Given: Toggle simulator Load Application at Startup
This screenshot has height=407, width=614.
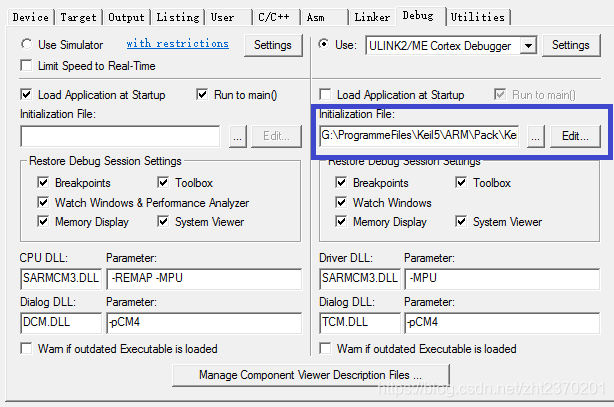Looking at the screenshot, I should tap(26, 94).
